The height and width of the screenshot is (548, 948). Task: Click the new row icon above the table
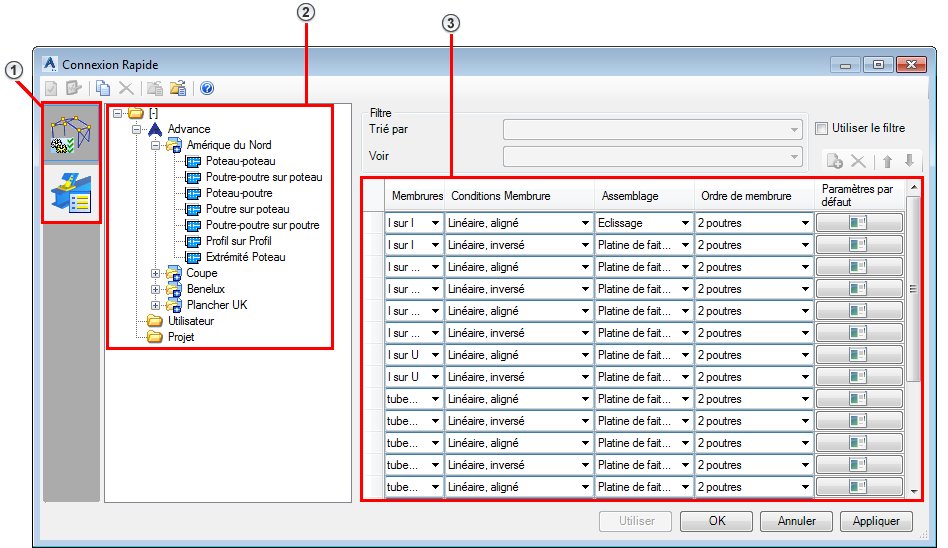pyautogui.click(x=834, y=161)
